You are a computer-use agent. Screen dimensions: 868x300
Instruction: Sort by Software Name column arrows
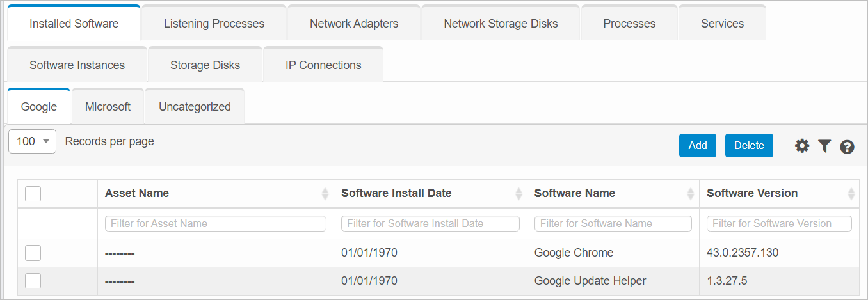pos(691,194)
